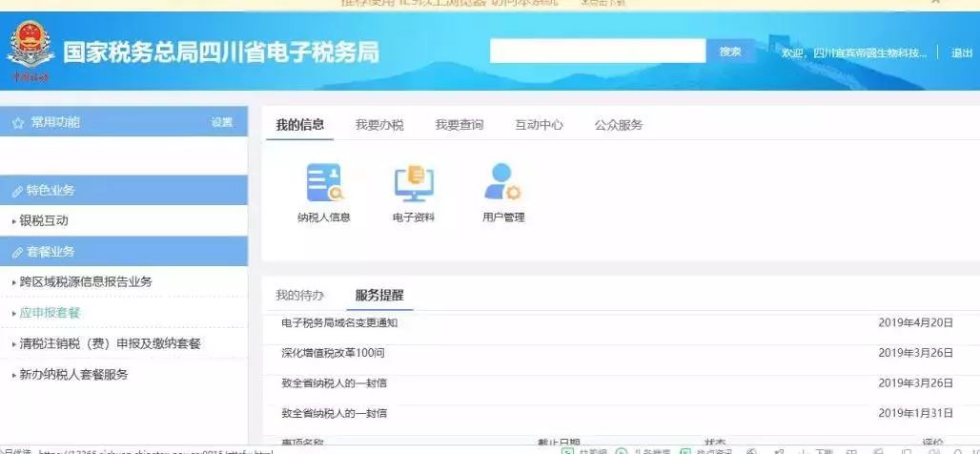Screen dimensions: 980x454
Task: Click the welcome user name 四川宜宾帝园生物科技
Action: point(870,53)
